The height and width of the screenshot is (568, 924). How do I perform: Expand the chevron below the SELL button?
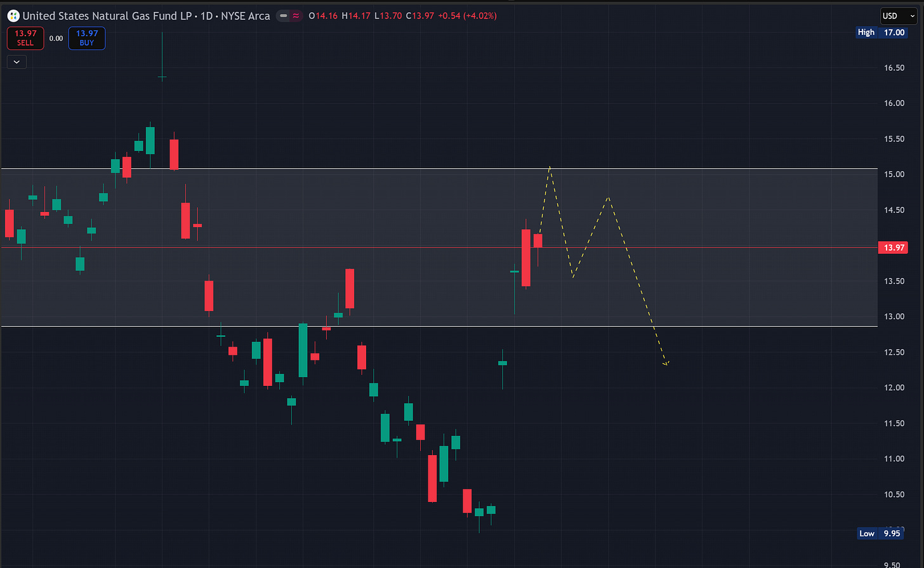pos(16,62)
